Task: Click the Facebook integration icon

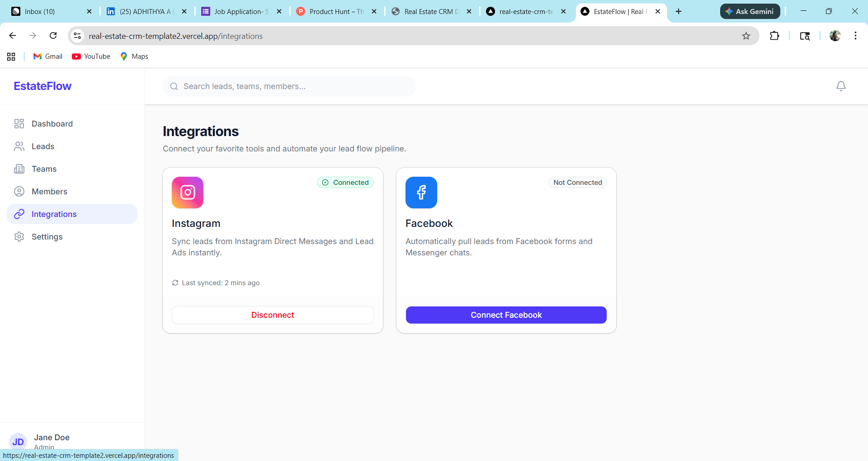Action: point(421,192)
